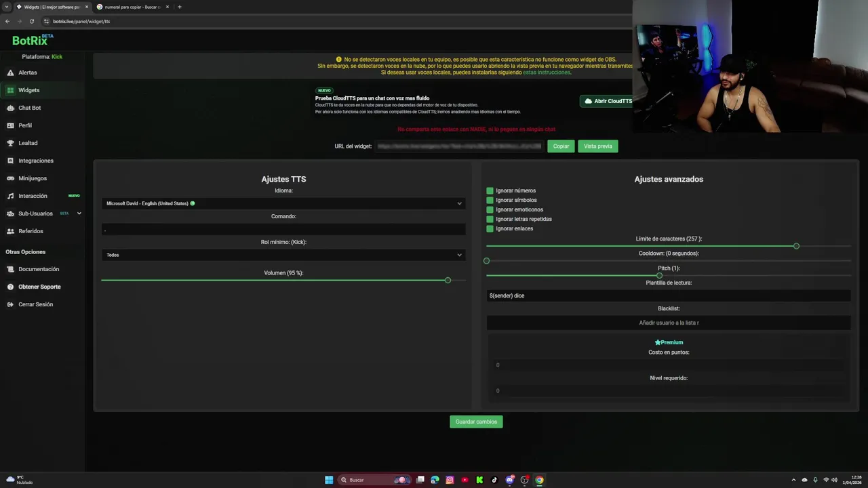Click the taskbar Buscar search box
Image resolution: width=868 pixels, height=488 pixels.
coord(375,480)
